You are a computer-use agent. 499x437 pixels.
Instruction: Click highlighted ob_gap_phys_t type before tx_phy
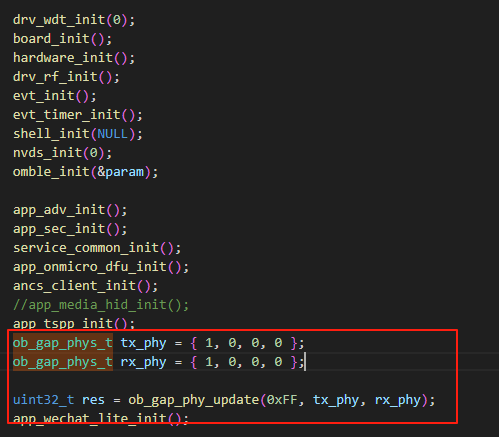pyautogui.click(x=63, y=343)
